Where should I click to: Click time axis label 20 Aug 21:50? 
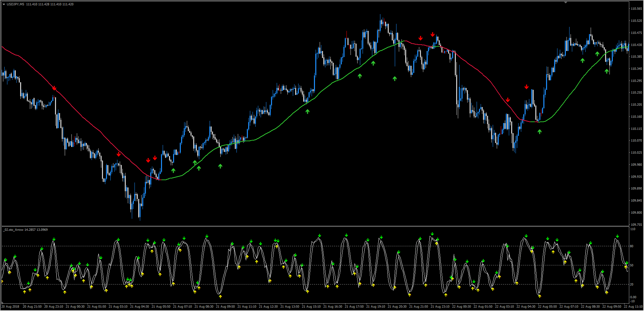(x=32, y=307)
